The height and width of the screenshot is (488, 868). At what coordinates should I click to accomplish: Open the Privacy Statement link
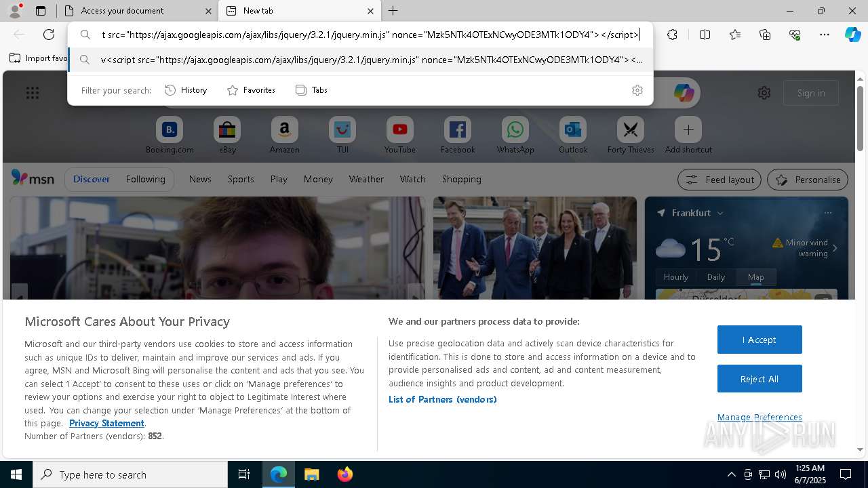pos(106,423)
